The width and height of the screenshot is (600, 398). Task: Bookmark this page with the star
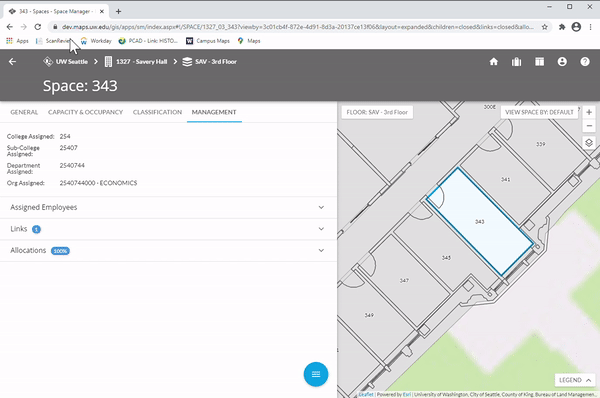[545, 27]
